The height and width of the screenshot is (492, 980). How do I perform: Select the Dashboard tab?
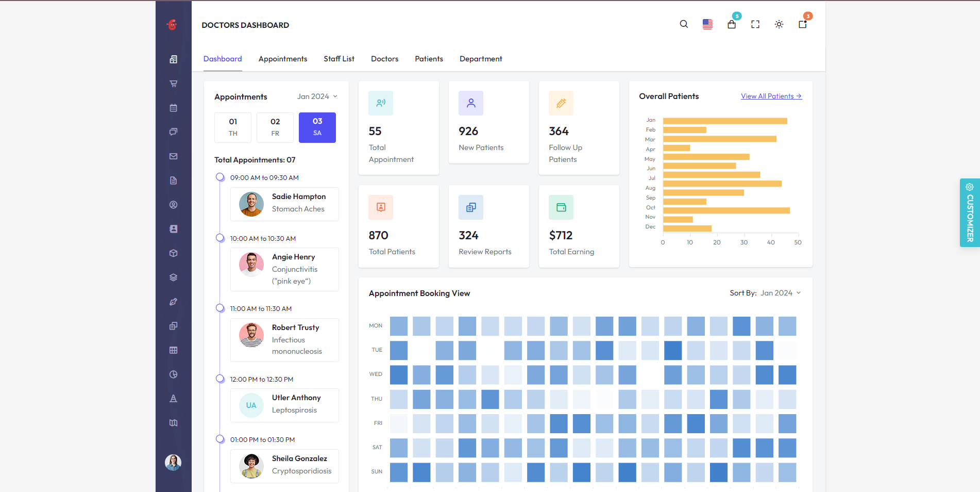[x=223, y=59]
